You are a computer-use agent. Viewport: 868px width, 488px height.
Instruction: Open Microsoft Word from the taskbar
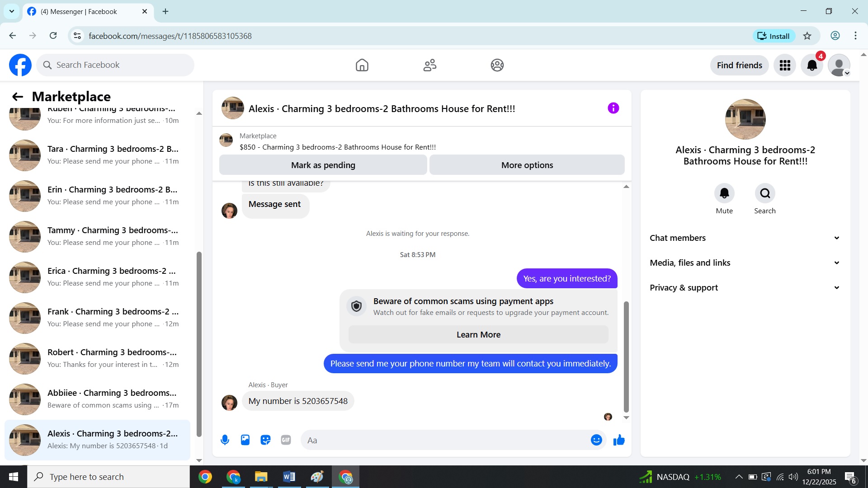click(x=289, y=477)
